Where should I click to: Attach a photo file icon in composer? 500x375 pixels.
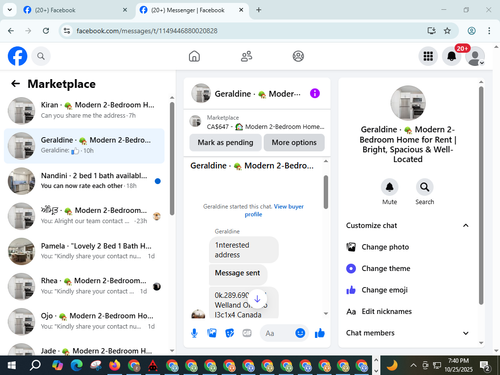coord(212,333)
